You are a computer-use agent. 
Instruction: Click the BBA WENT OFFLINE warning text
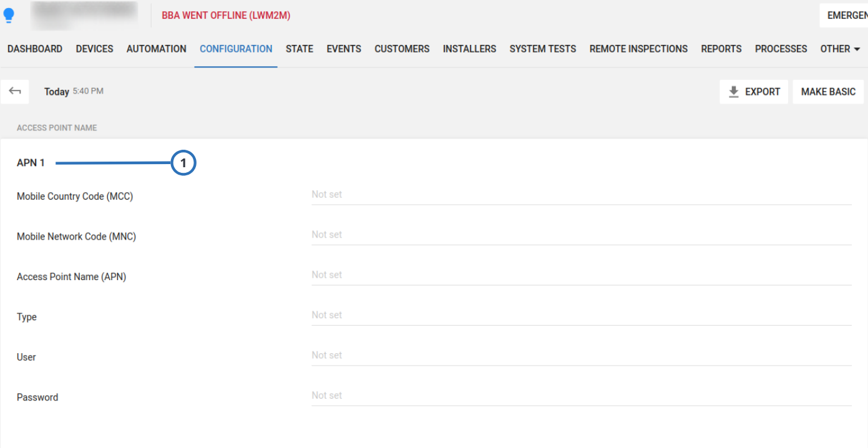pos(225,15)
